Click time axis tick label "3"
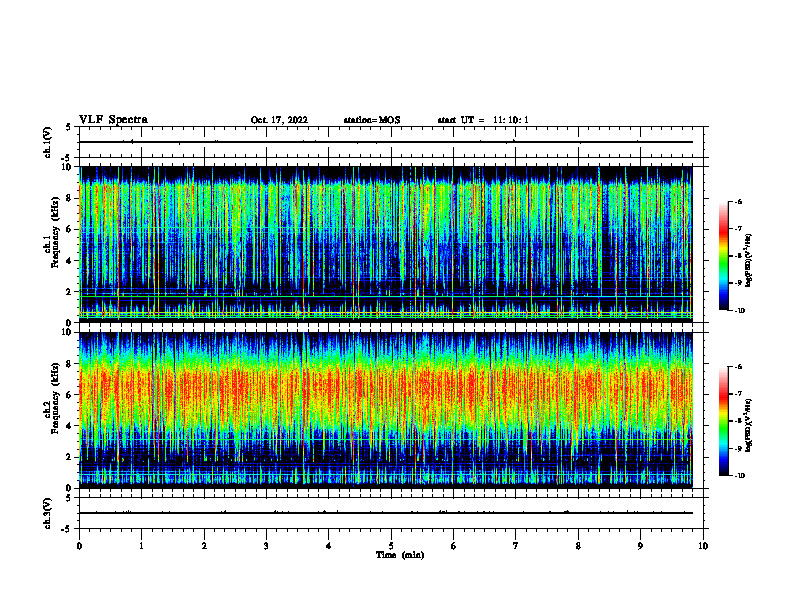792x612 pixels. point(266,546)
